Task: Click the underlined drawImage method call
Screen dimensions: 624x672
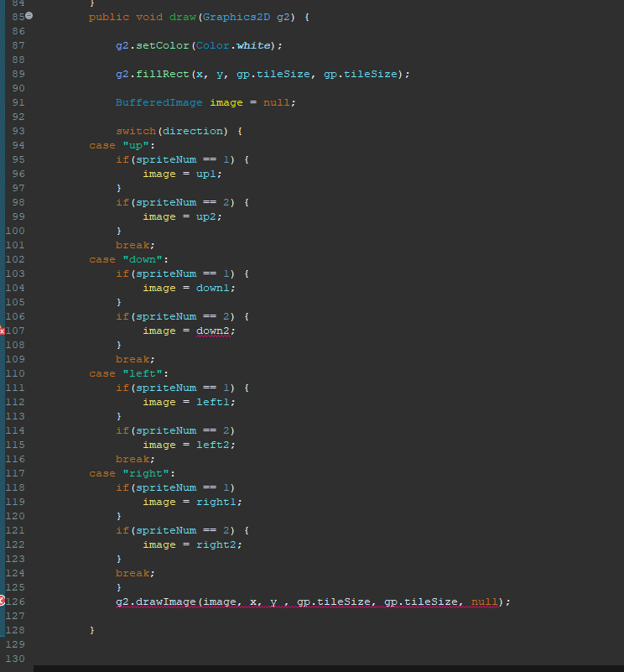Action: point(166,602)
